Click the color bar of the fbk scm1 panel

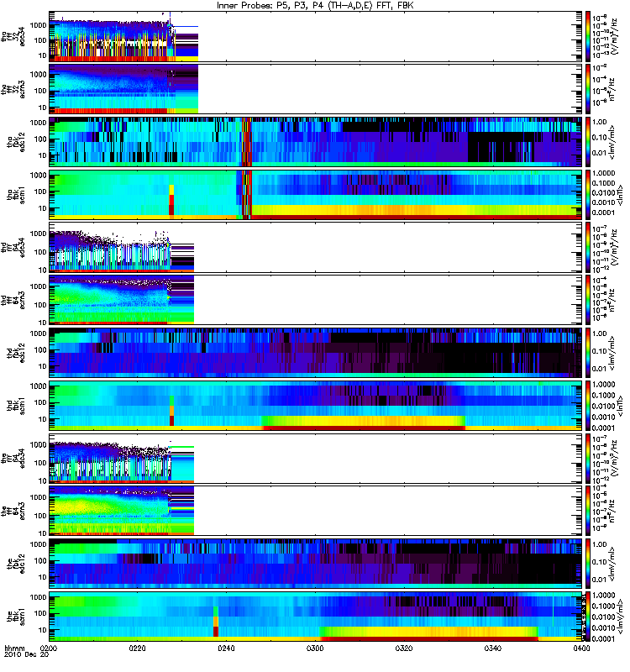coord(587,617)
